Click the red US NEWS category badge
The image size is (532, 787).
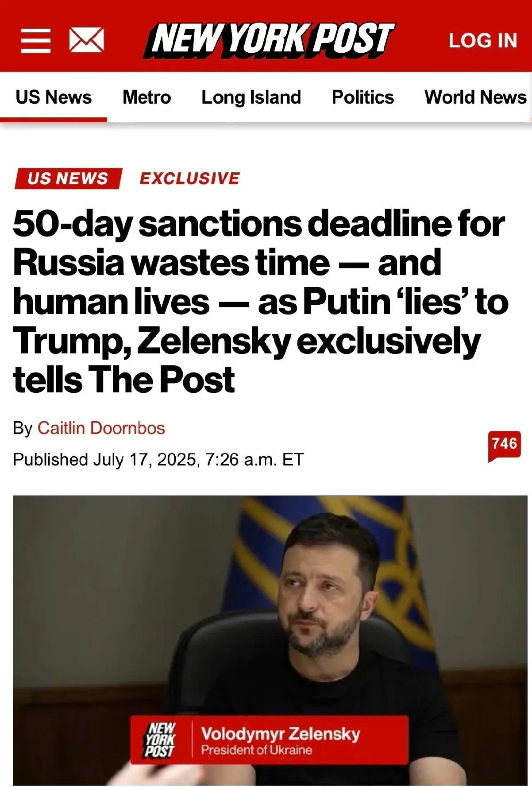pos(68,178)
